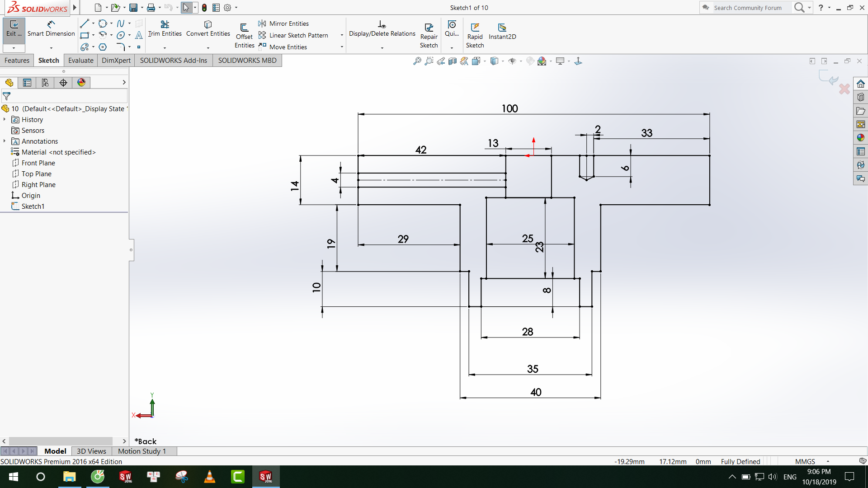
Task: Open the Options gear
Action: point(227,8)
